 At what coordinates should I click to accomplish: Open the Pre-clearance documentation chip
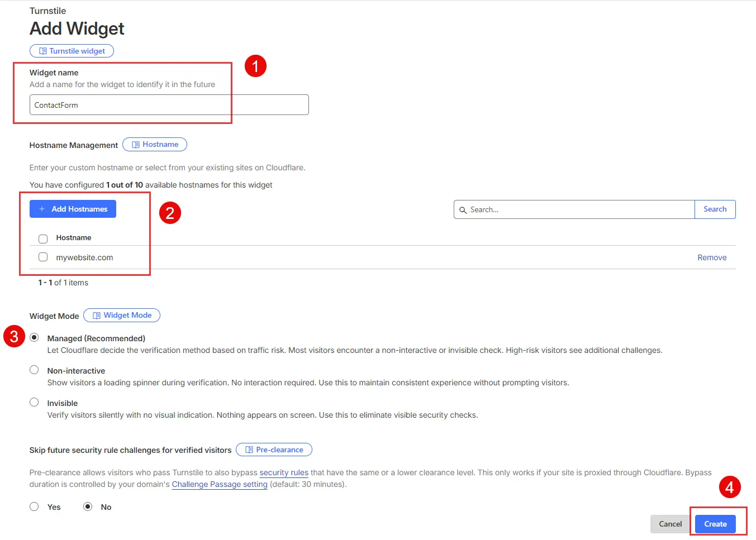(274, 450)
